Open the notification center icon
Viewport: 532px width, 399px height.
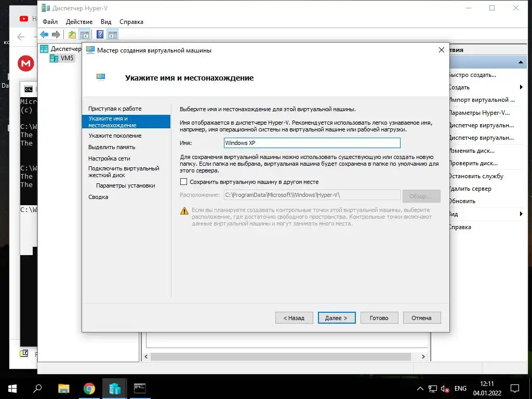515,389
